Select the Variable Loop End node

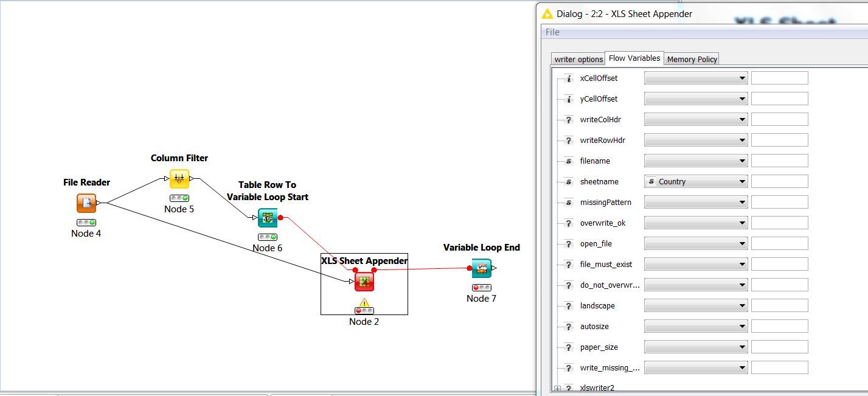tap(481, 267)
